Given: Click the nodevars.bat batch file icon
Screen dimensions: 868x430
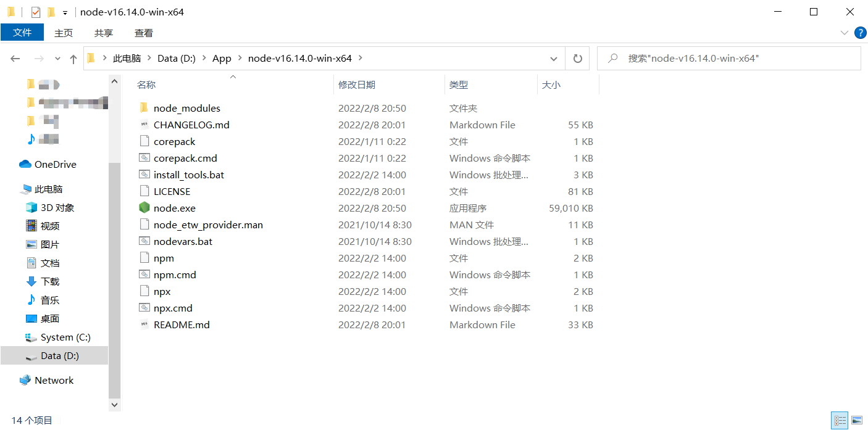Looking at the screenshot, I should pos(144,241).
